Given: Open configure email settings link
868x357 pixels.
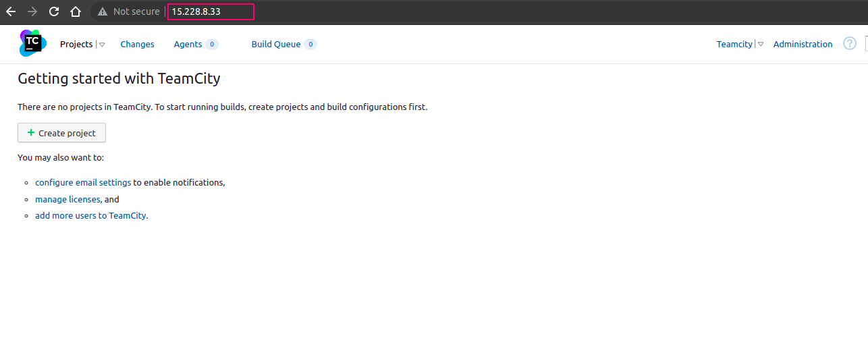Looking at the screenshot, I should click(83, 183).
